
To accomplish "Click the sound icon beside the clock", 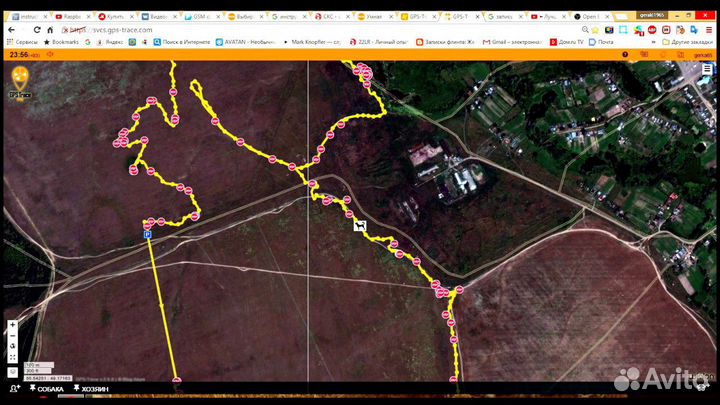I will [50, 54].
